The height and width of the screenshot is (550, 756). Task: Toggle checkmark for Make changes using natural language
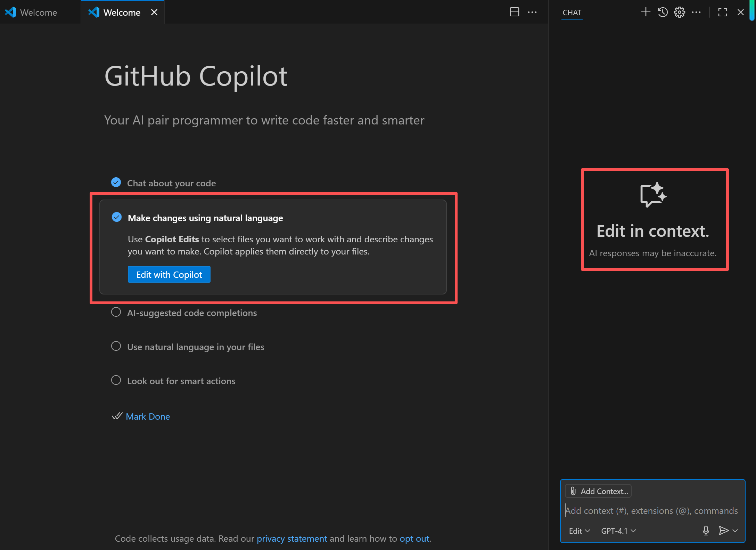point(117,217)
